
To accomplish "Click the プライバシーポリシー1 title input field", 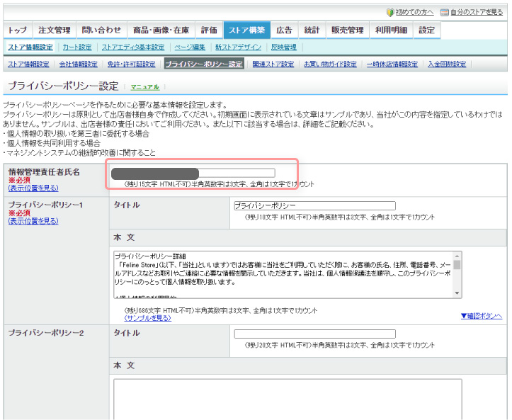I will tap(314, 206).
